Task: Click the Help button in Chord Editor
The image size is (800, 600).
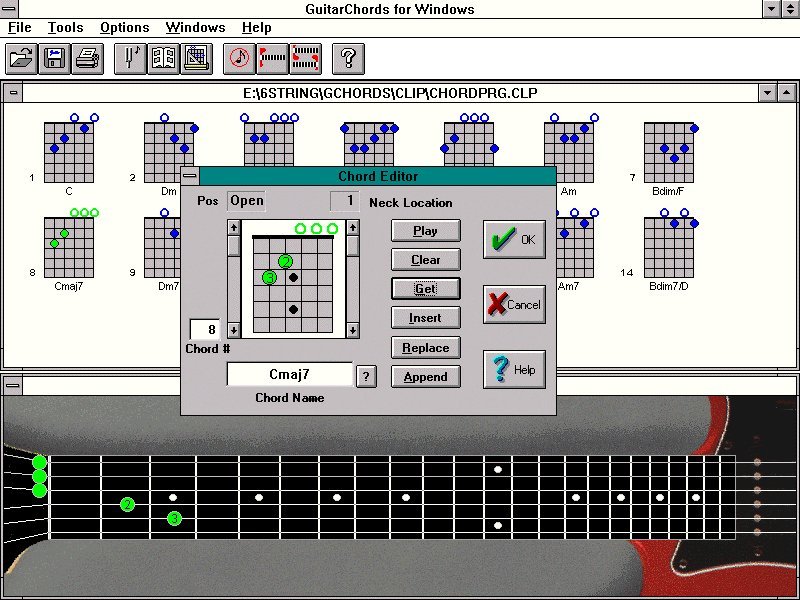Action: (x=514, y=369)
